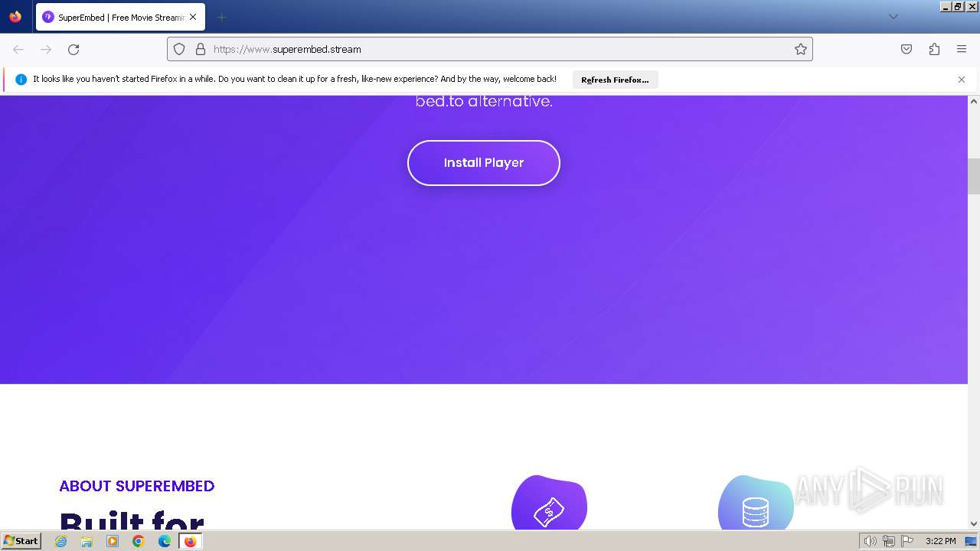Click the 'bed.to alternative.' hero text
Image resolution: width=980 pixels, height=551 pixels.
[x=484, y=101]
